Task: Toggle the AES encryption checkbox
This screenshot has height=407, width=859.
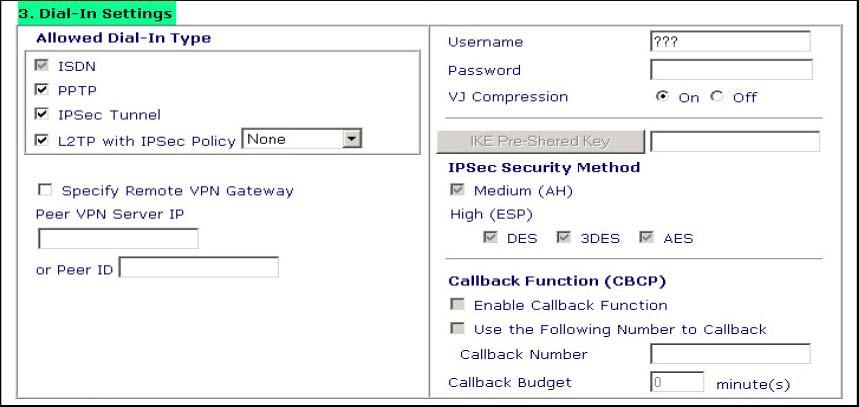Action: tap(644, 238)
